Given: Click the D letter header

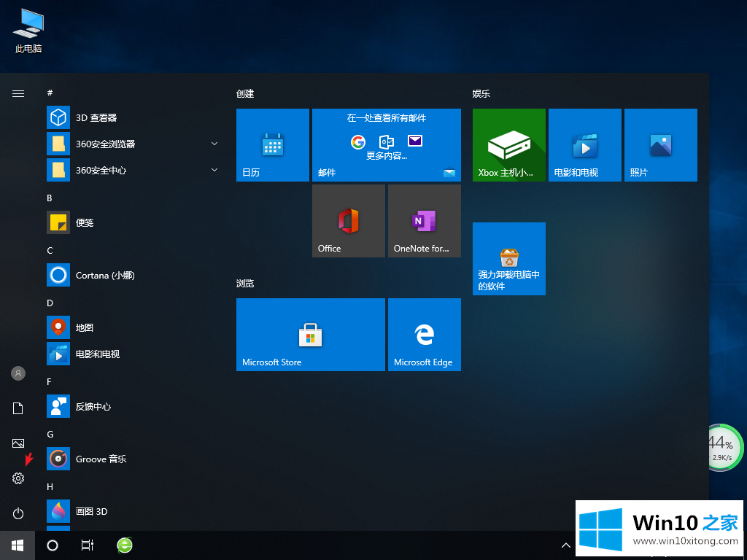Looking at the screenshot, I should (x=50, y=303).
